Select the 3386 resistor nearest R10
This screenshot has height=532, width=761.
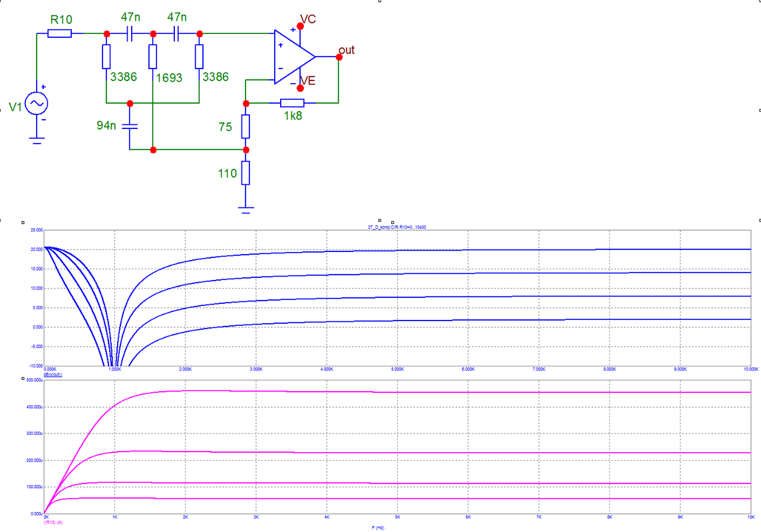106,57
